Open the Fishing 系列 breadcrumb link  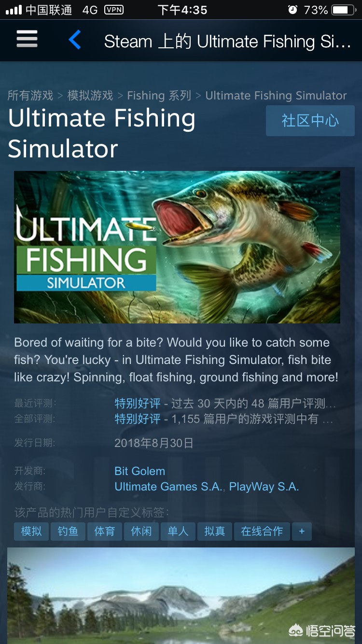(159, 96)
